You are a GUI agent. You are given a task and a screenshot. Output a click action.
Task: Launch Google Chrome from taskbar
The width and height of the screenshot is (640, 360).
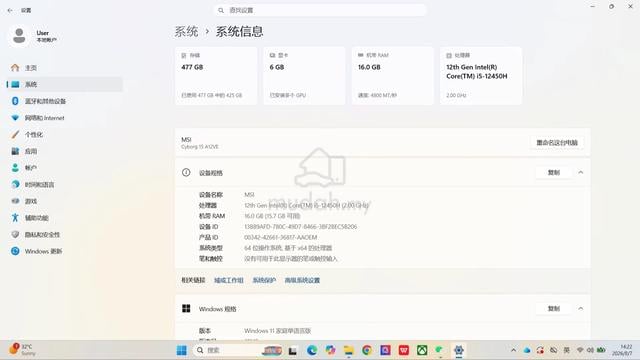pos(367,350)
